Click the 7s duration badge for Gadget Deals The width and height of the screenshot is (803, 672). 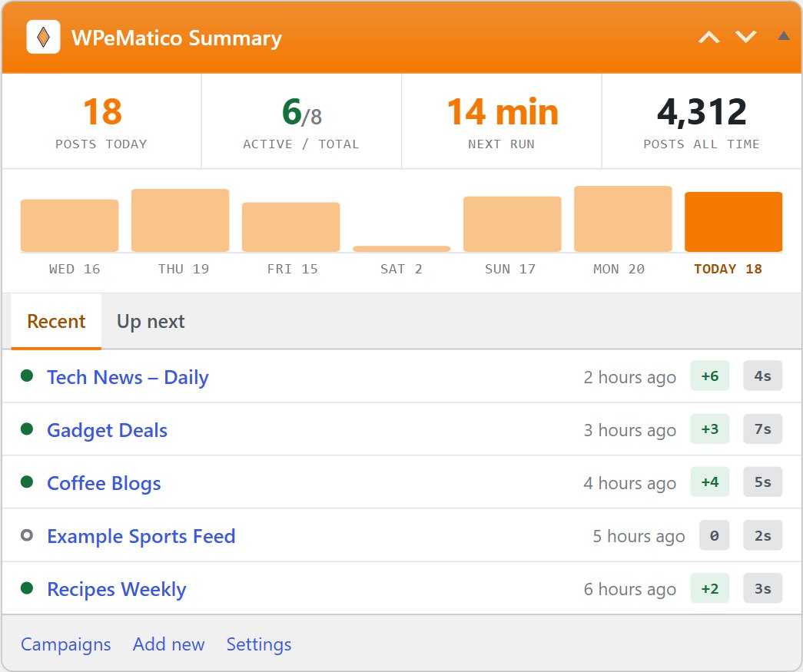762,429
